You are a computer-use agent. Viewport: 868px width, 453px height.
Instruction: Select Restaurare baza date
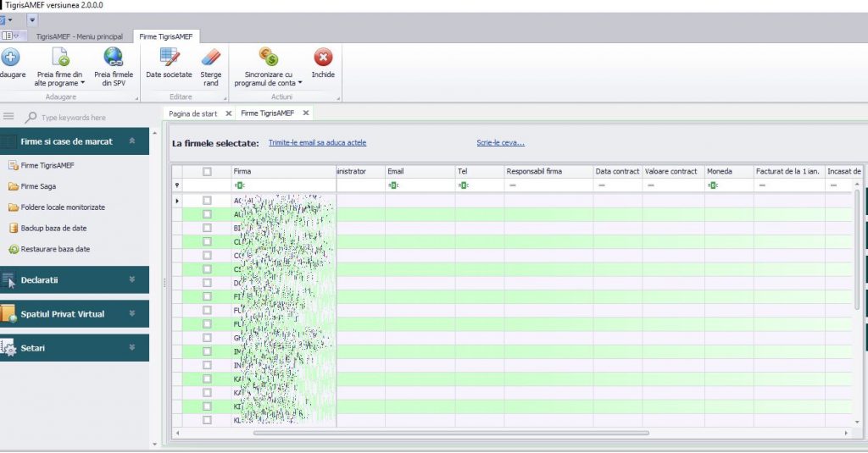point(49,249)
